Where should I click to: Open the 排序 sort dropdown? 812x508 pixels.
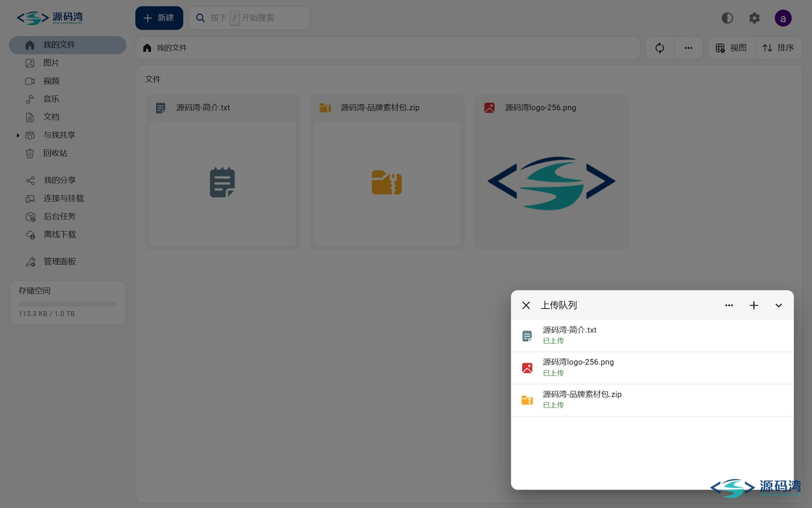pos(779,48)
